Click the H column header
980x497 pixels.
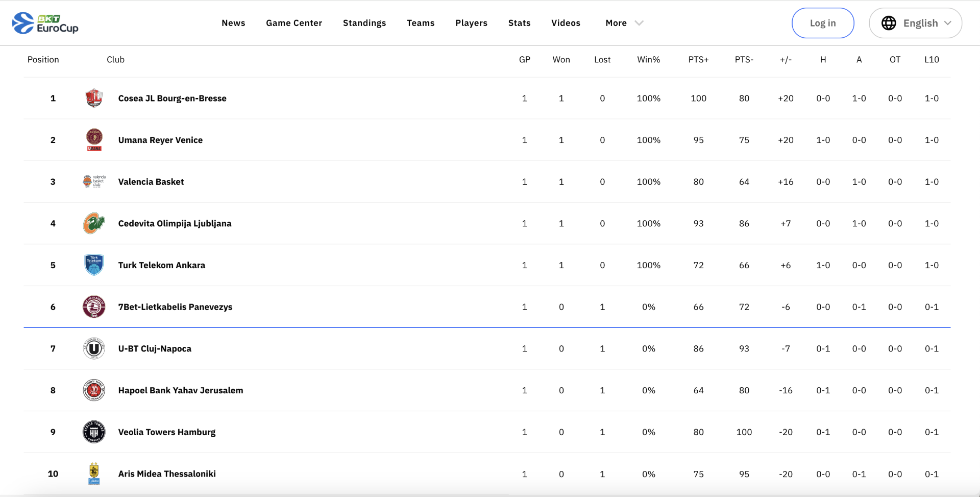point(823,59)
